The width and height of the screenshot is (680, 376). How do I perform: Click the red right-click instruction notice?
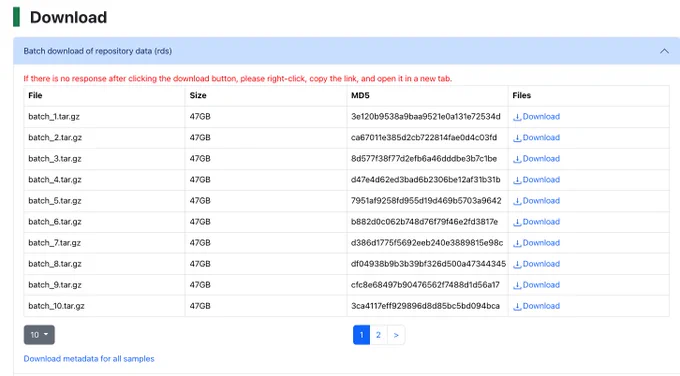coord(238,78)
